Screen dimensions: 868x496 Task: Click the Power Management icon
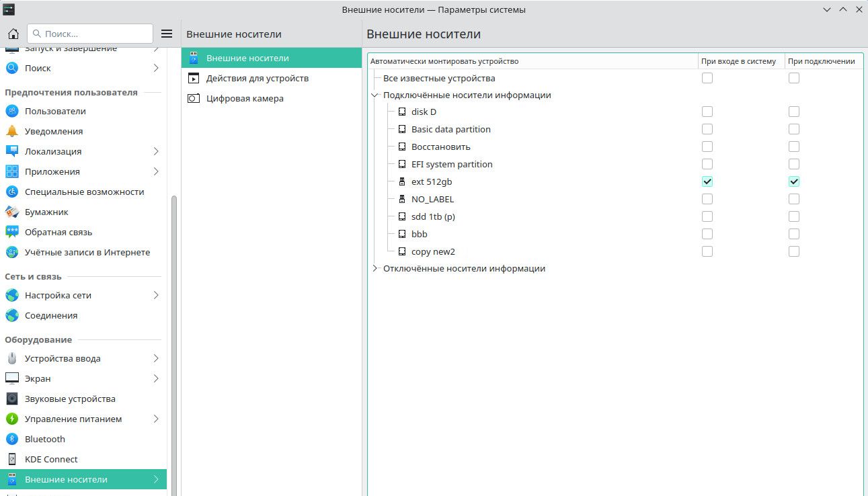(12, 419)
